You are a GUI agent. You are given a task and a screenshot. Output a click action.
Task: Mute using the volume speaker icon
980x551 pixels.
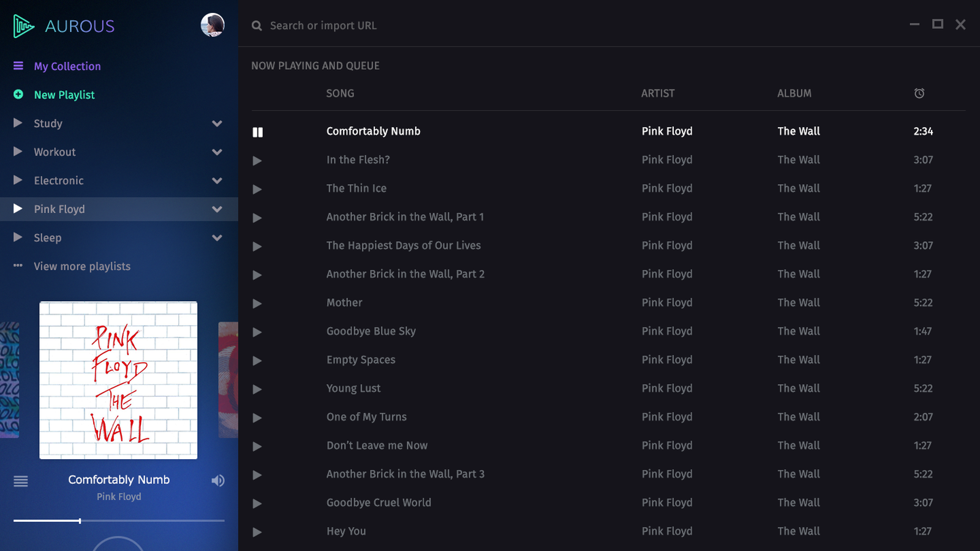coord(218,481)
